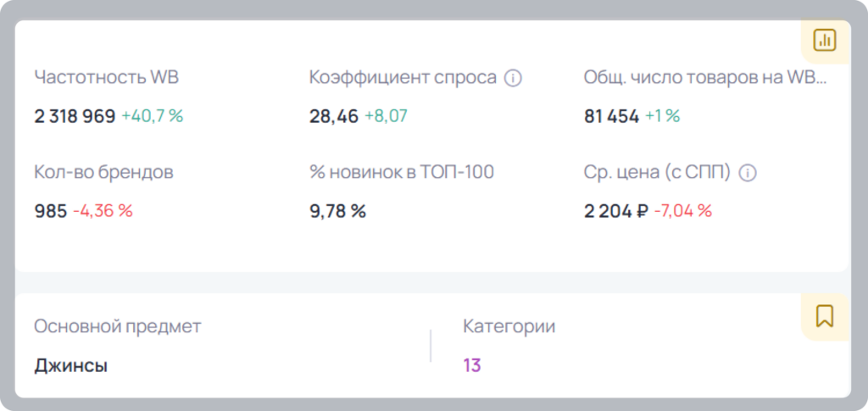Click the -4,36 % brands change indicator
Image resolution: width=868 pixels, height=411 pixels.
[x=103, y=211]
